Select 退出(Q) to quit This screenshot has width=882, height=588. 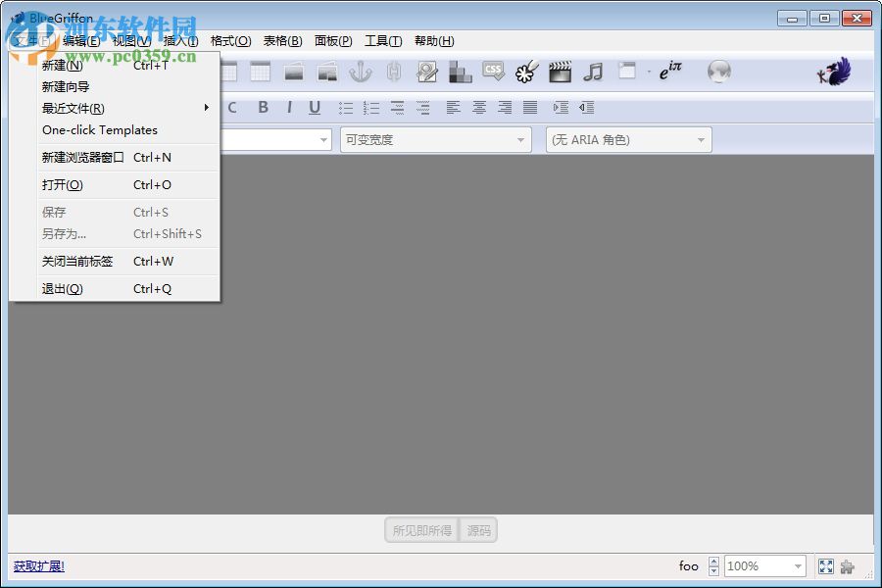coord(127,289)
